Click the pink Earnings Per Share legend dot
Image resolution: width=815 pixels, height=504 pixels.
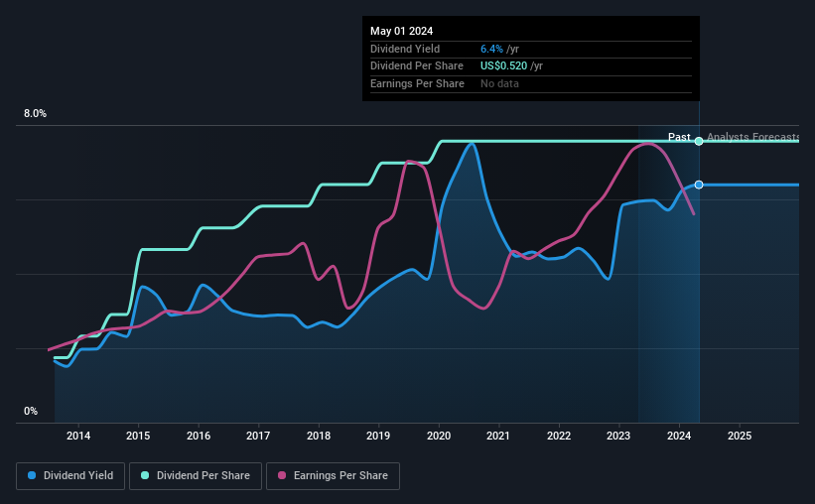[x=282, y=475]
